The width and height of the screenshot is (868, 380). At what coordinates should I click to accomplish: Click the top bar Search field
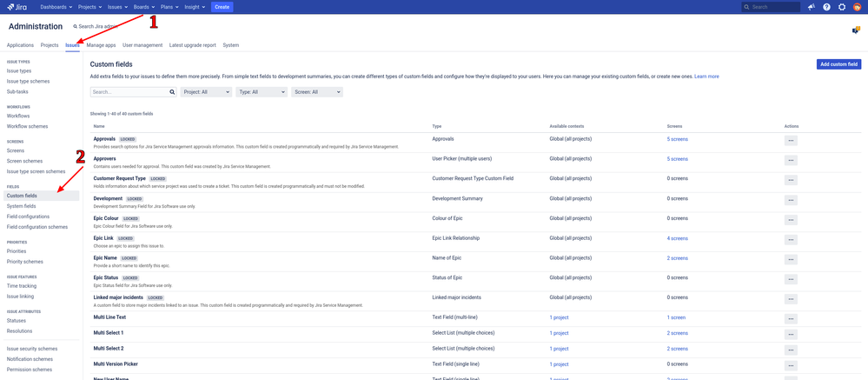[771, 7]
